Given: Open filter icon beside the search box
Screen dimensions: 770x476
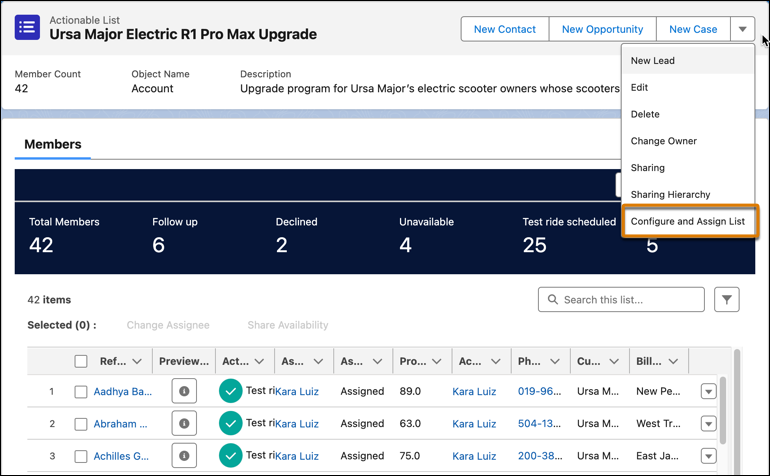Looking at the screenshot, I should (x=726, y=300).
